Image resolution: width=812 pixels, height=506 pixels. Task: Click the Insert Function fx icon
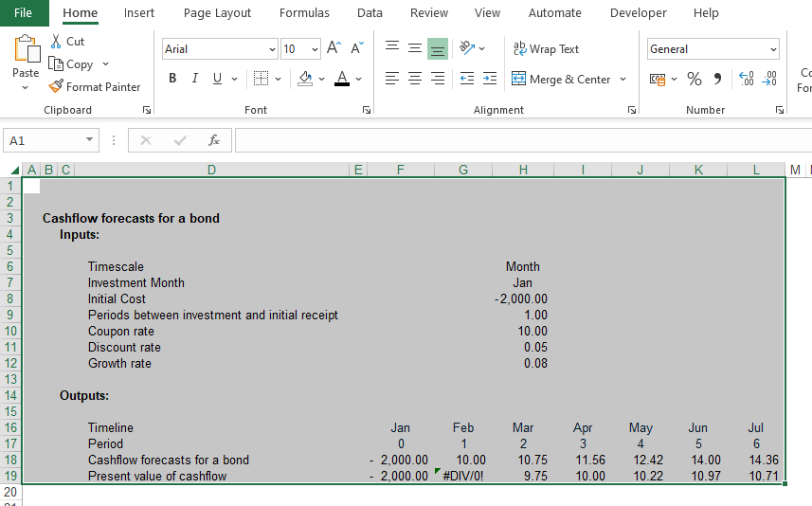214,140
